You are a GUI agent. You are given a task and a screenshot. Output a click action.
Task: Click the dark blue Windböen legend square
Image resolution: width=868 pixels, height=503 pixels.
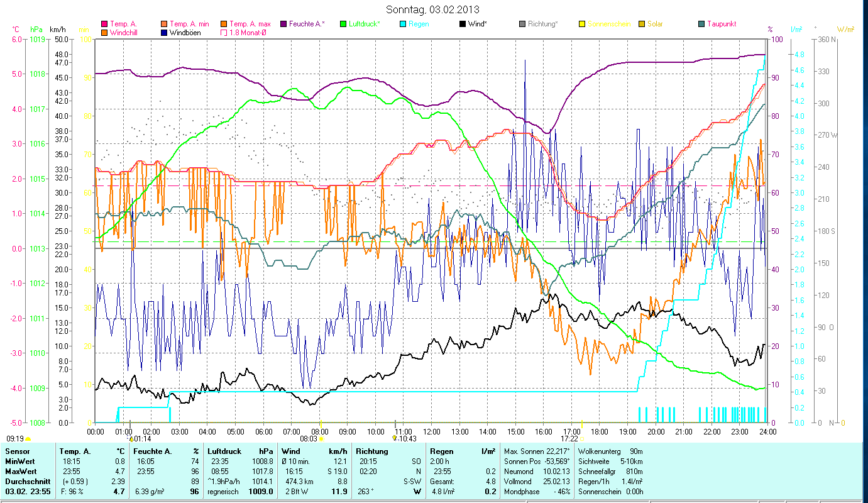click(x=164, y=32)
